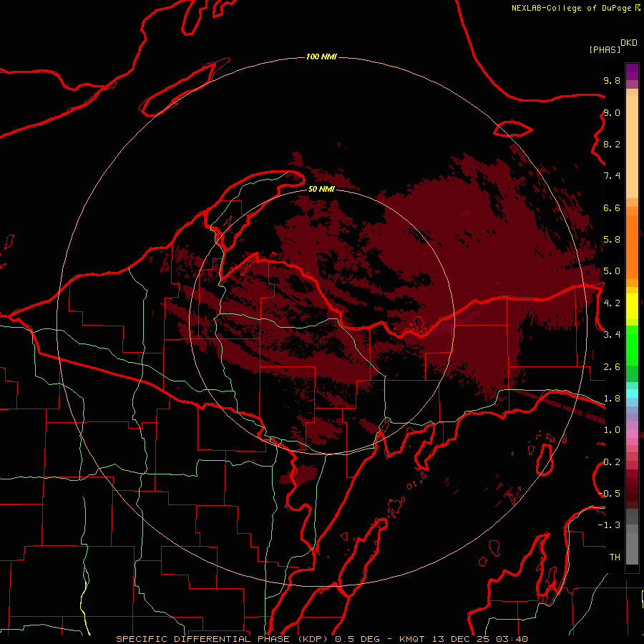Viewport: 644px width, 644px height.
Task: Click the -1.3 scale value
Action: tap(609, 525)
